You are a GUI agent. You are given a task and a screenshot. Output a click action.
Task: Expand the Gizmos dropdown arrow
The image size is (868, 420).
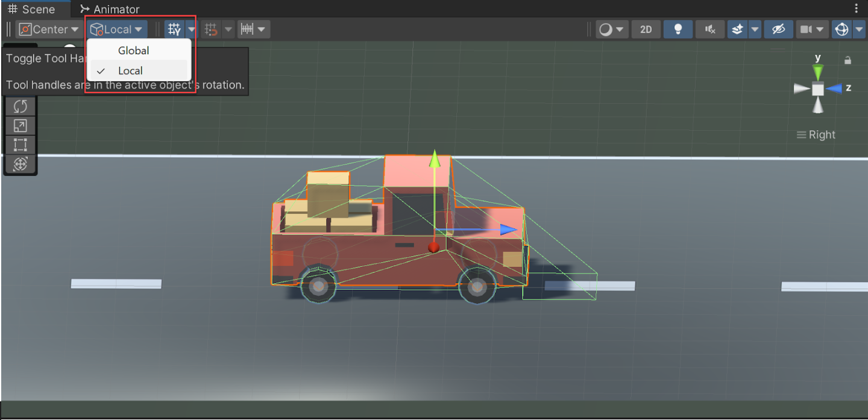click(x=859, y=29)
